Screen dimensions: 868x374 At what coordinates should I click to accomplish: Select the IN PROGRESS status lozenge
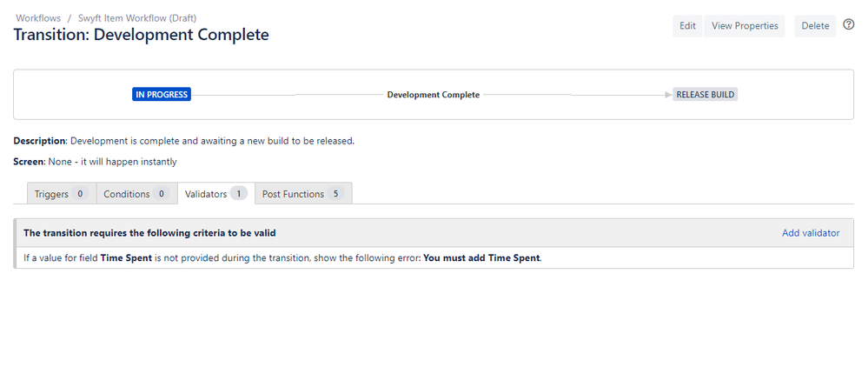(162, 95)
